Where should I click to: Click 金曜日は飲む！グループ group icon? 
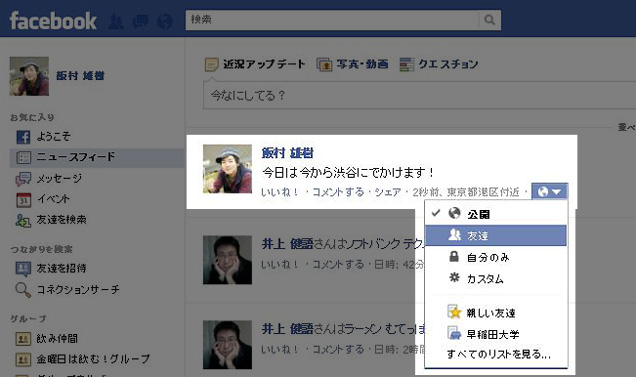pos(23,359)
